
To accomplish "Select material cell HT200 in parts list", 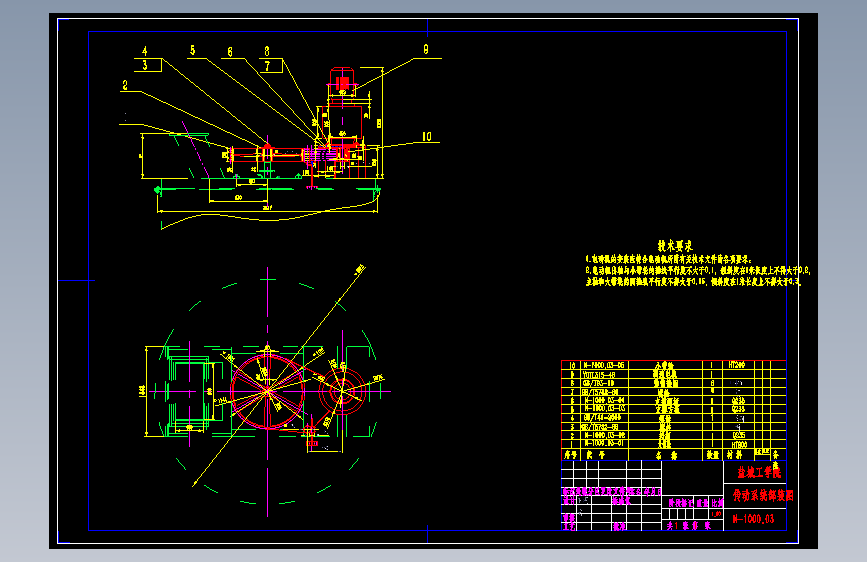I will coord(737,365).
